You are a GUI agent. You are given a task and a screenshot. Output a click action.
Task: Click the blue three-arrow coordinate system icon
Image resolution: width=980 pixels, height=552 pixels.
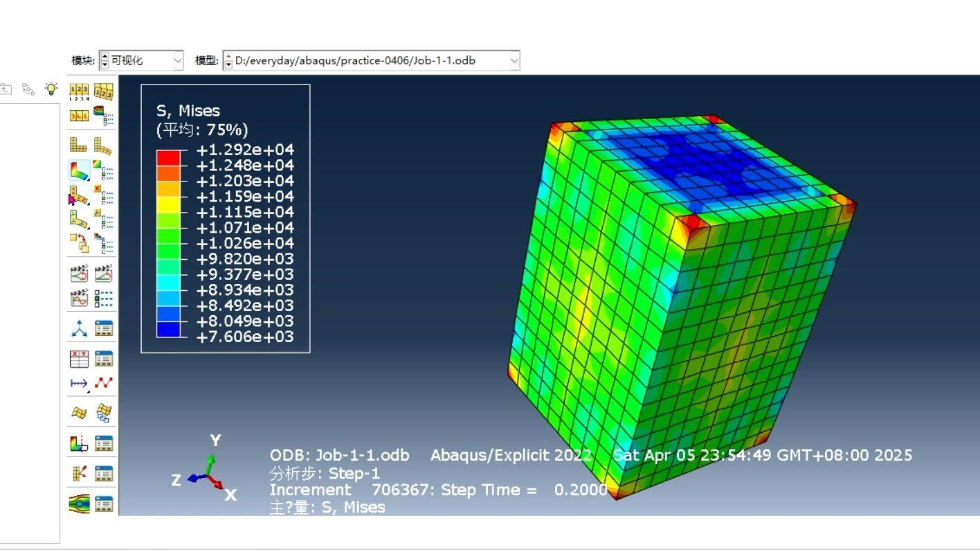click(79, 329)
